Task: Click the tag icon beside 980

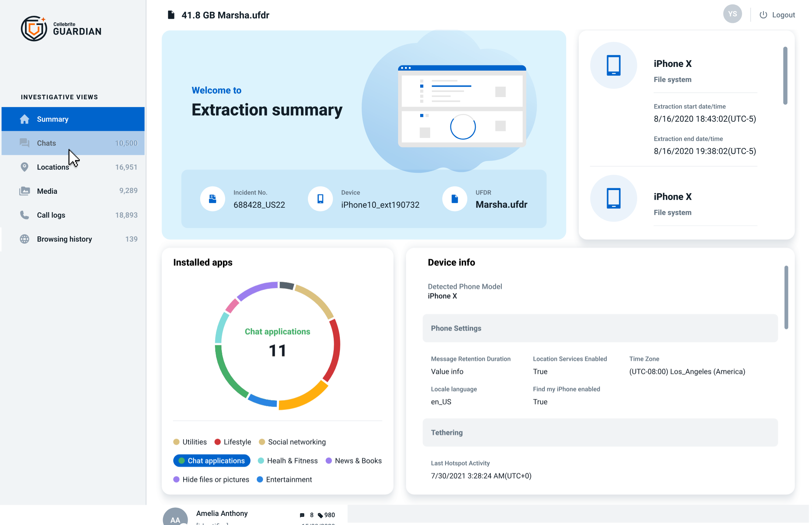Action: coord(320,515)
